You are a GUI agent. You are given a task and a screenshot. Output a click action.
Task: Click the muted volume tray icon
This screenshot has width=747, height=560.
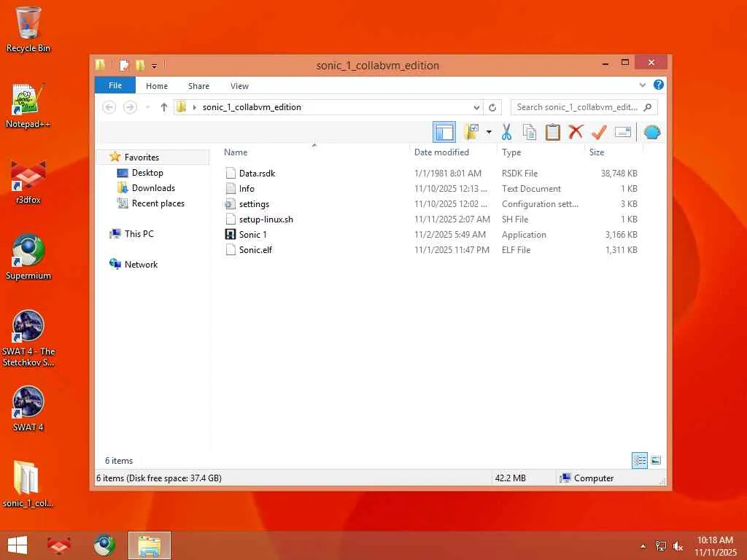pyautogui.click(x=678, y=546)
